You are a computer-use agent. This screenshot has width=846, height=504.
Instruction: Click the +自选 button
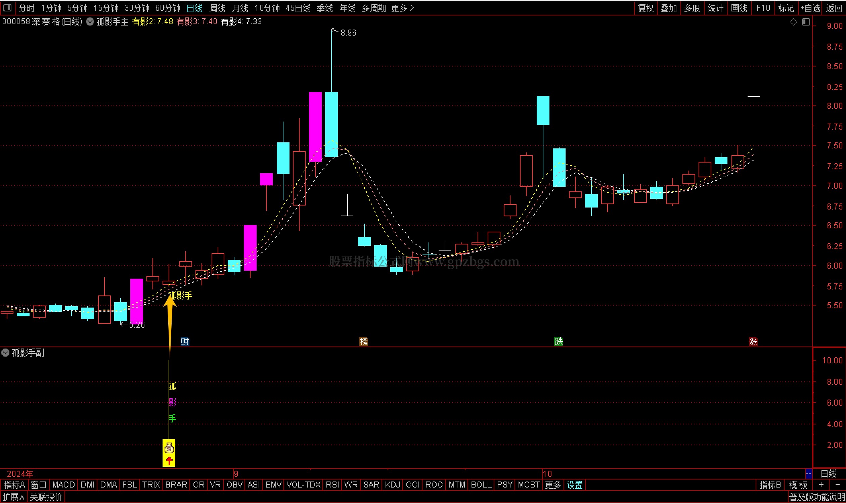click(x=810, y=8)
